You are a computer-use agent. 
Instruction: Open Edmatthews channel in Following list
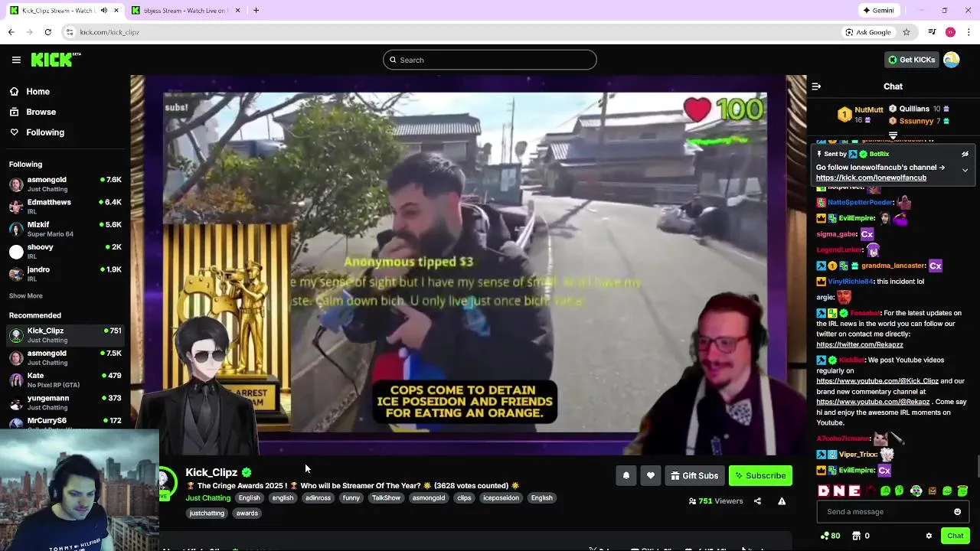pyautogui.click(x=65, y=207)
